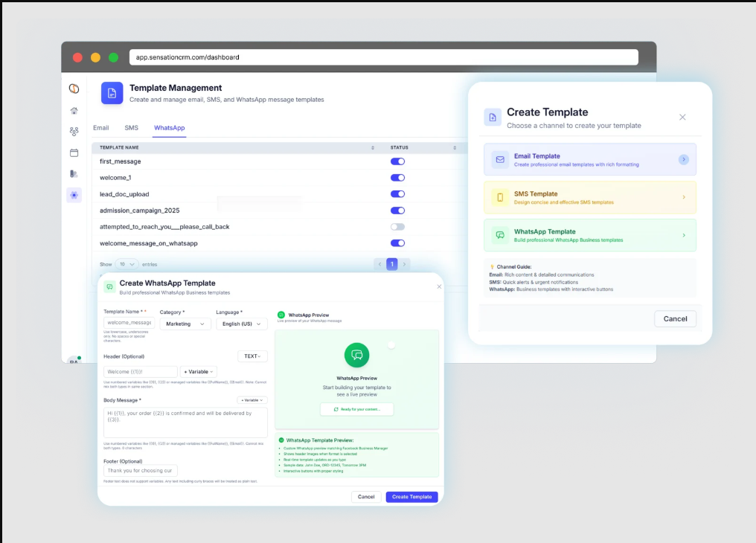
Task: Open the calendar icon in sidebar
Action: pos(74,152)
